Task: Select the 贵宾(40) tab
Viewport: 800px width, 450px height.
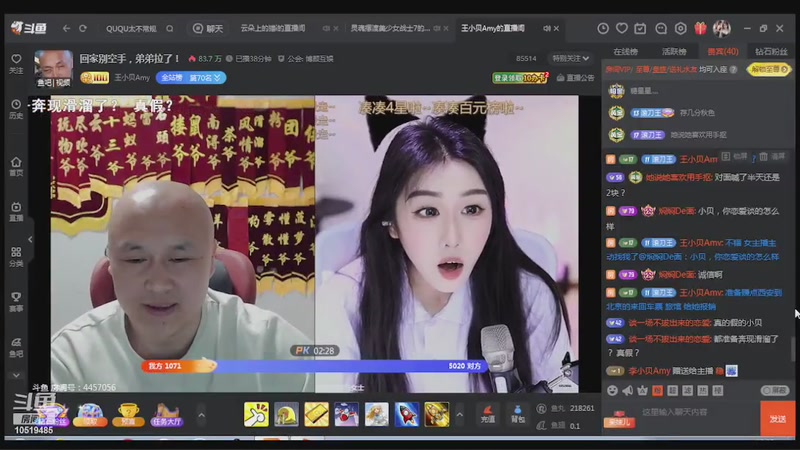Action: coord(722,52)
